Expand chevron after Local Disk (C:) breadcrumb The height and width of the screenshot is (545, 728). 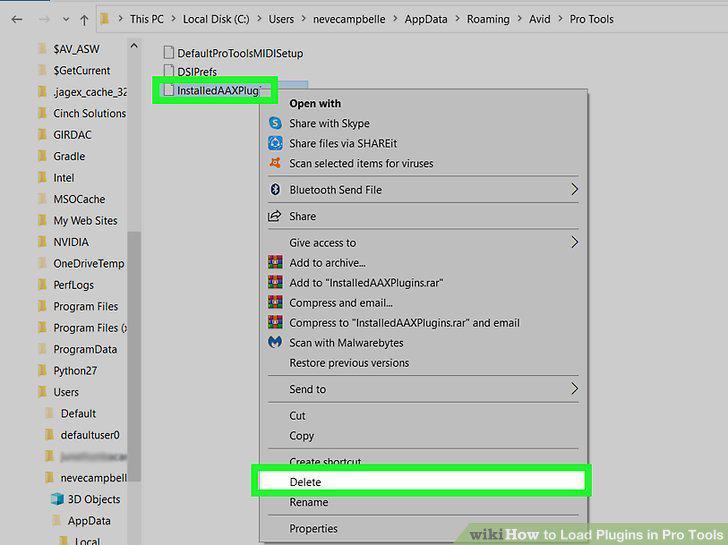[259, 19]
